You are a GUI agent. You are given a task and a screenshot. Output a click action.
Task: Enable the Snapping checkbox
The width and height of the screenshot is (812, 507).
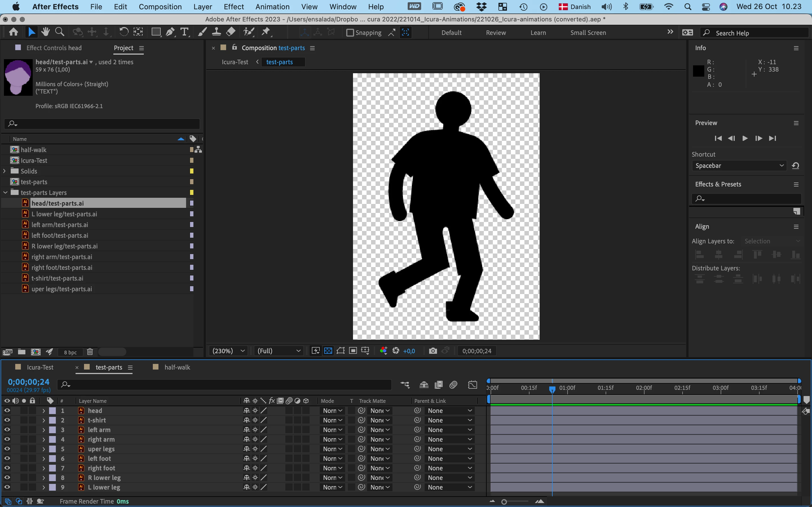tap(350, 32)
